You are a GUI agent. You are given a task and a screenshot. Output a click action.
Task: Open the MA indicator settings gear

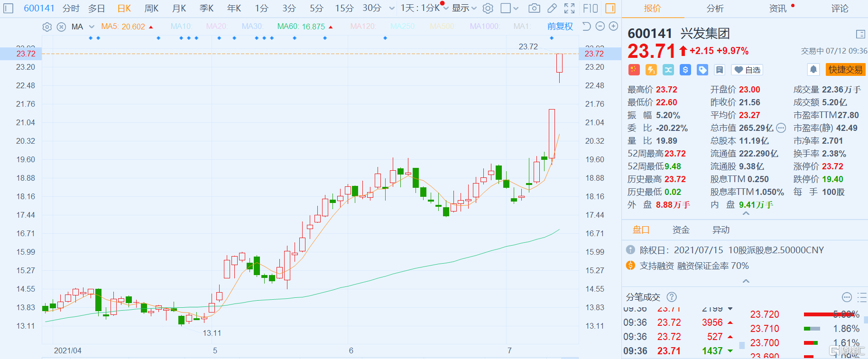pos(47,27)
